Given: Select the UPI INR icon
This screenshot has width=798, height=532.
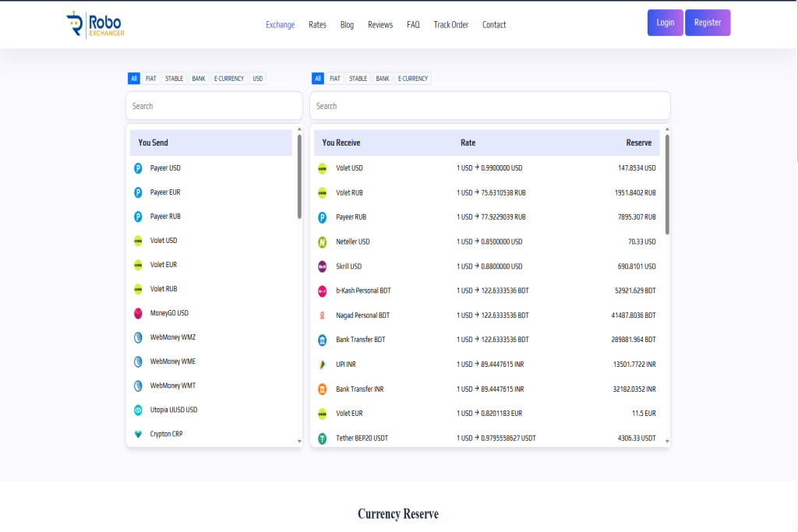Looking at the screenshot, I should pyautogui.click(x=322, y=365).
